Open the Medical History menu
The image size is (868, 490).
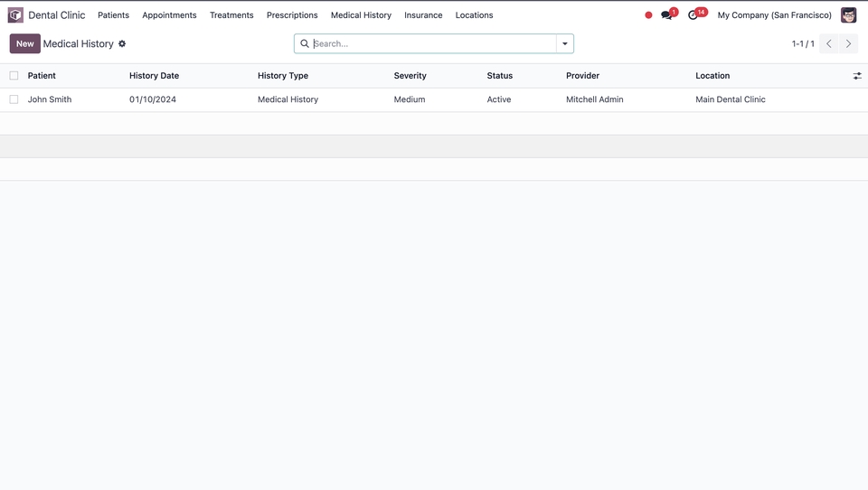point(361,15)
